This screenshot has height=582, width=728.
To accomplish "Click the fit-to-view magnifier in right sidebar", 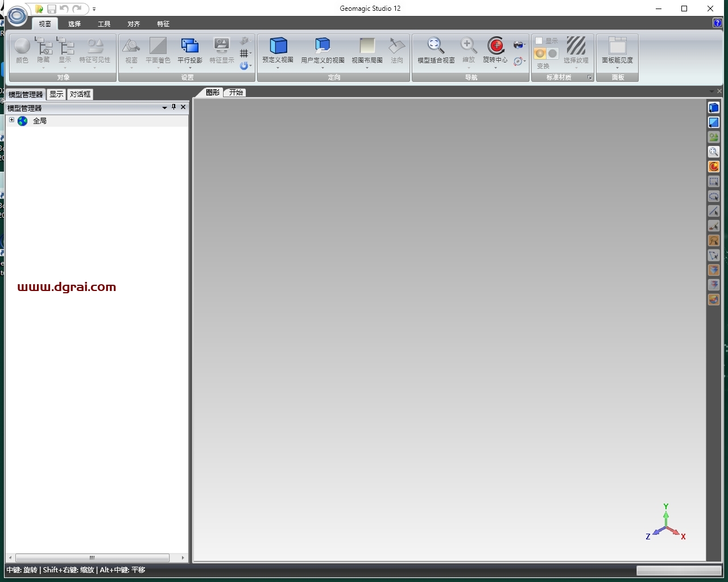I will pos(714,152).
